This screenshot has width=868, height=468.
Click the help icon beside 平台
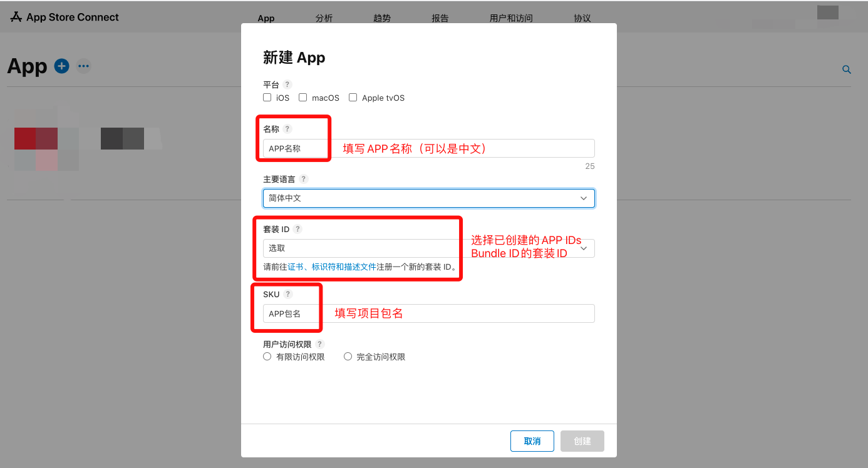[287, 84]
